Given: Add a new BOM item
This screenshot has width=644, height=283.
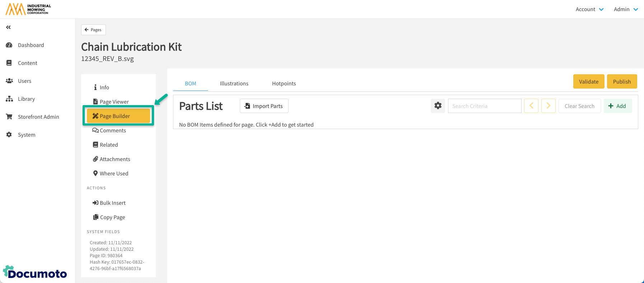Looking at the screenshot, I should (x=617, y=106).
